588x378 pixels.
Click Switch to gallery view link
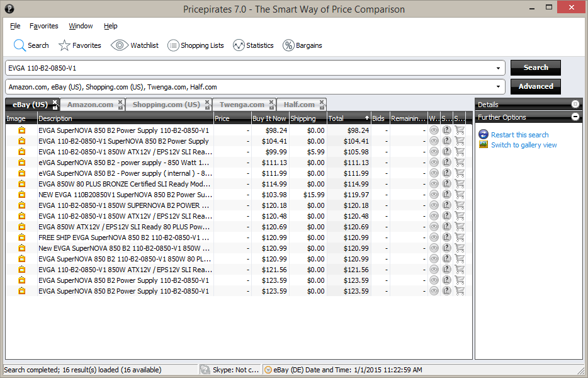point(524,145)
